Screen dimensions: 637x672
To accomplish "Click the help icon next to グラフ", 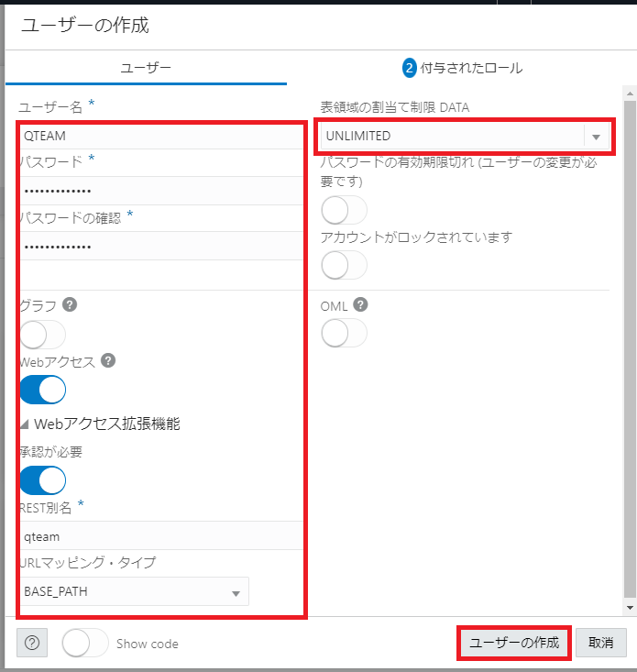I will click(x=69, y=305).
